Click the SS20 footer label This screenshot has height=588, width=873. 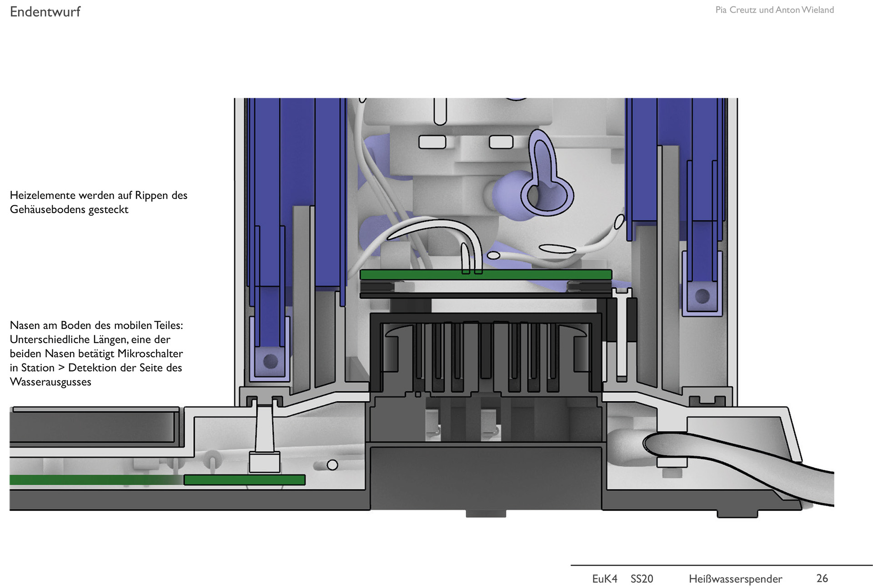pyautogui.click(x=642, y=578)
